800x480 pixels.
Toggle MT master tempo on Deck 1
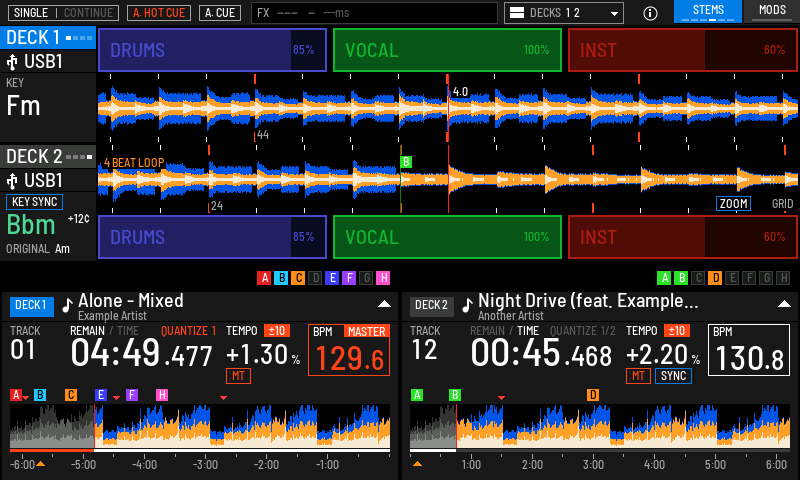click(238, 376)
